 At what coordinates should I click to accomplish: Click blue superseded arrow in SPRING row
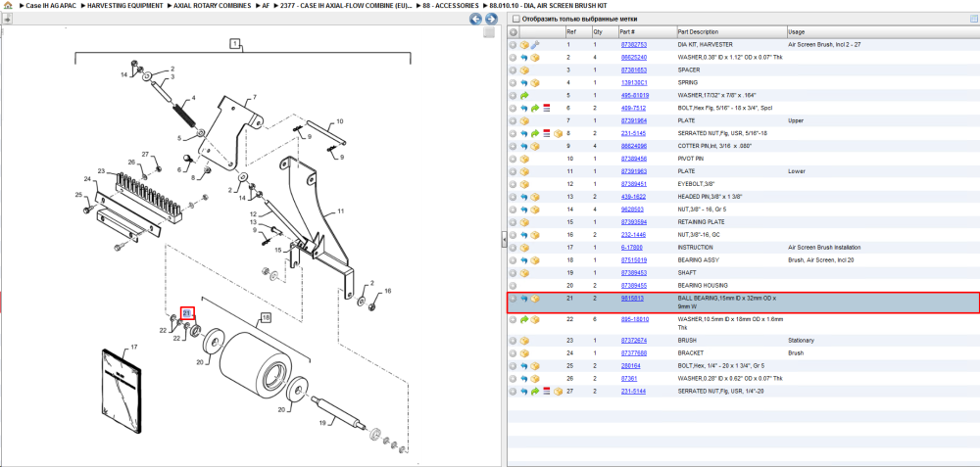[x=524, y=83]
